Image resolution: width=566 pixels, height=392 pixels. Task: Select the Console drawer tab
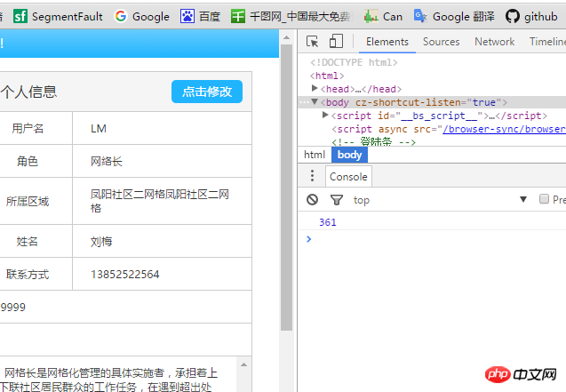(x=348, y=177)
